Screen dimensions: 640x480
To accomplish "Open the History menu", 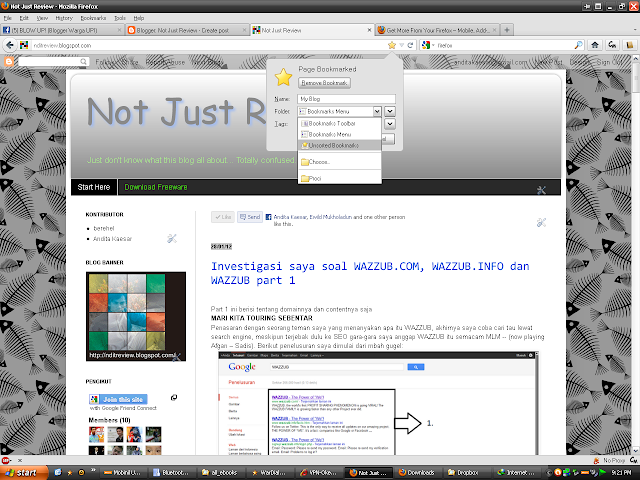I will coord(64,18).
